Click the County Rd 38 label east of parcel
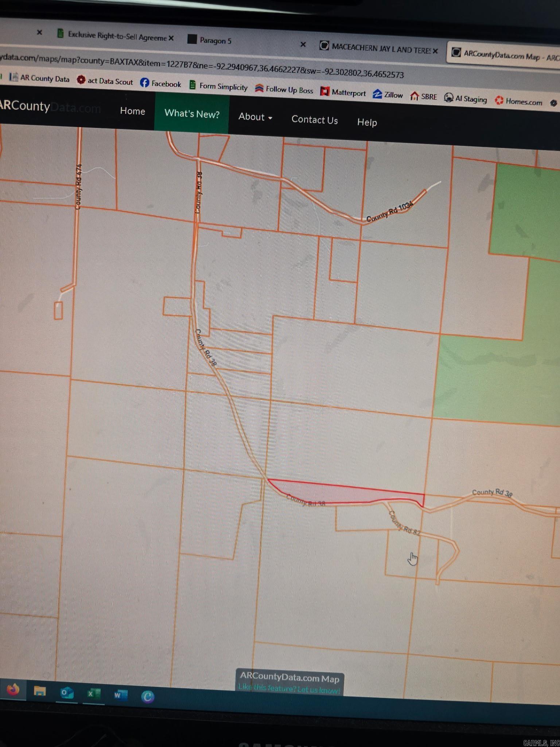 492,493
